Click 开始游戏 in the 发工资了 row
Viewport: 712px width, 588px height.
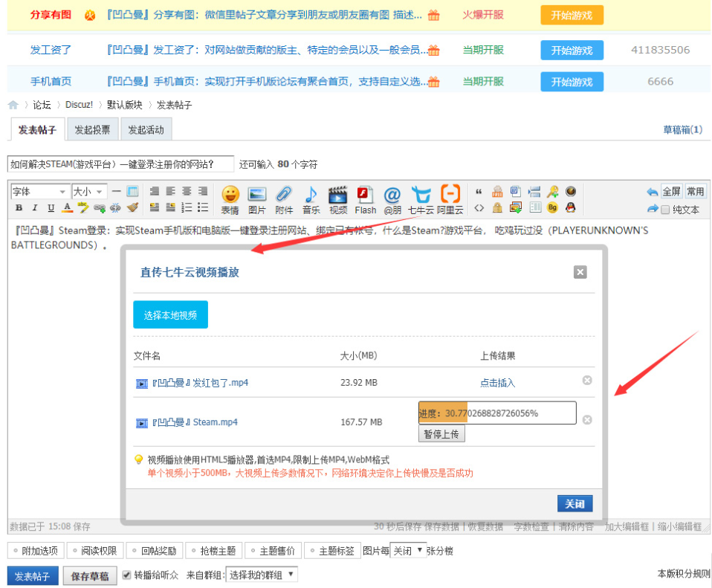pyautogui.click(x=572, y=50)
